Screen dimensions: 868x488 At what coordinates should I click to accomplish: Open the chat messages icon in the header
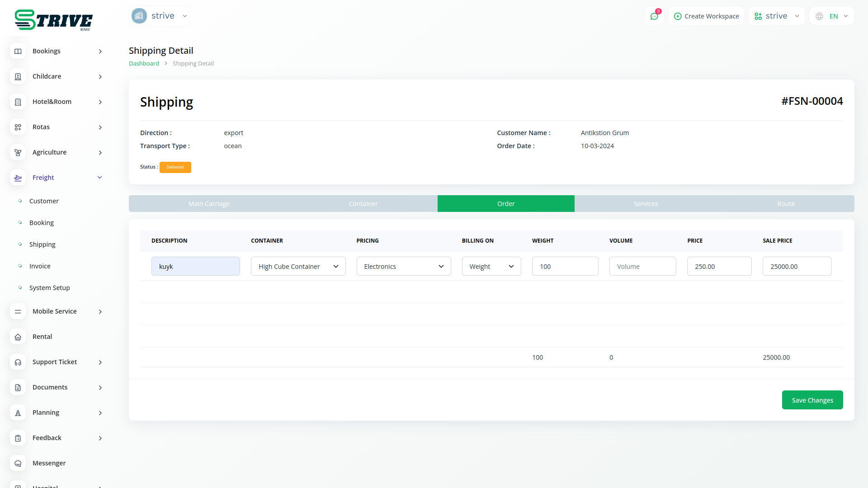coord(654,16)
